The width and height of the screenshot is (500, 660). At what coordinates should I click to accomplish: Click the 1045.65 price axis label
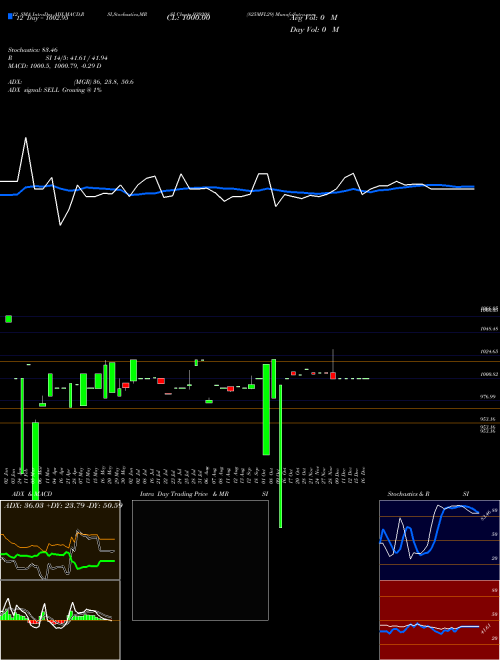click(x=489, y=328)
